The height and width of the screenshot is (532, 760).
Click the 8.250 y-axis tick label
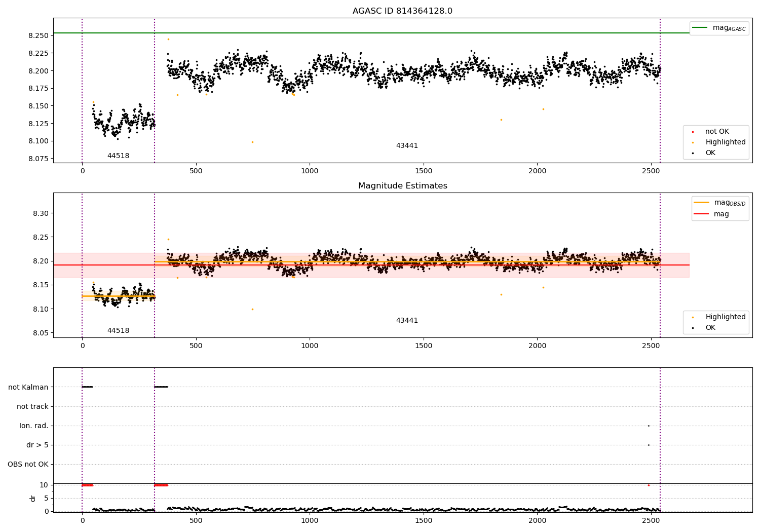pos(39,36)
